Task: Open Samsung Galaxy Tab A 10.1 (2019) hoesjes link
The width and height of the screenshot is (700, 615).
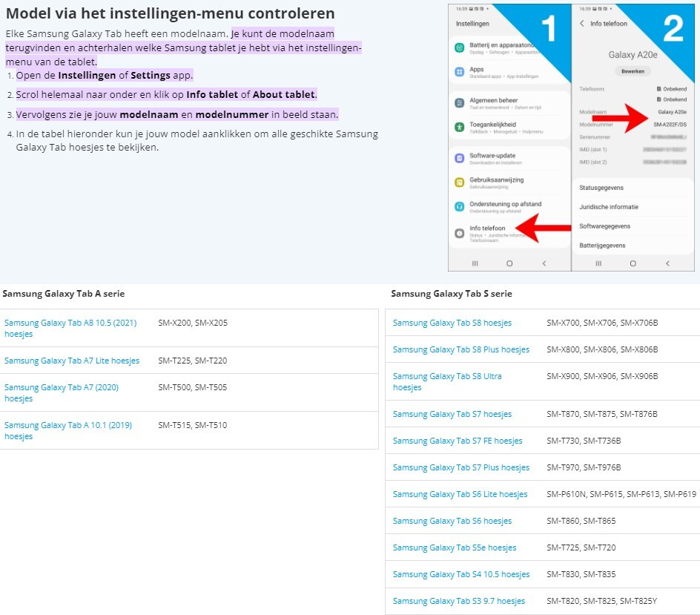Action: tap(68, 430)
